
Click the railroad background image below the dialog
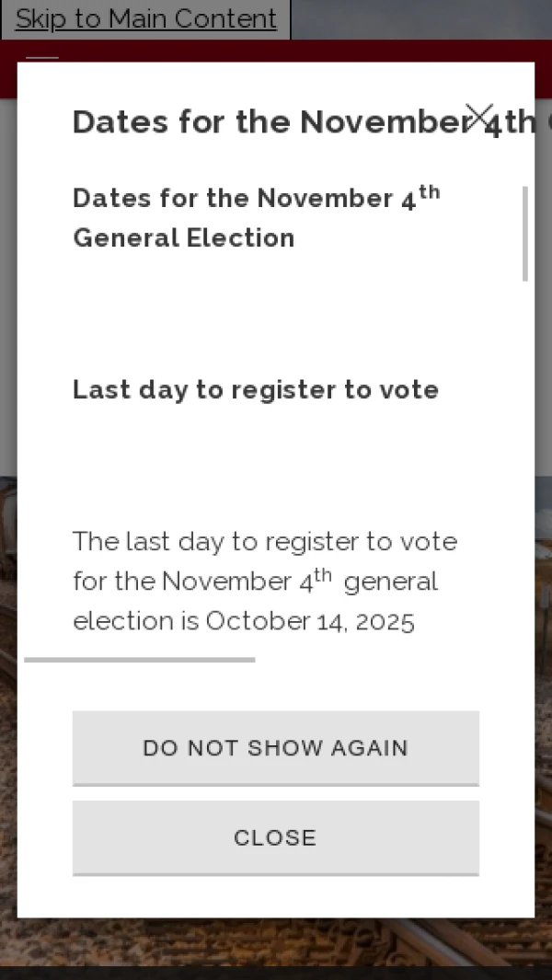[276, 943]
